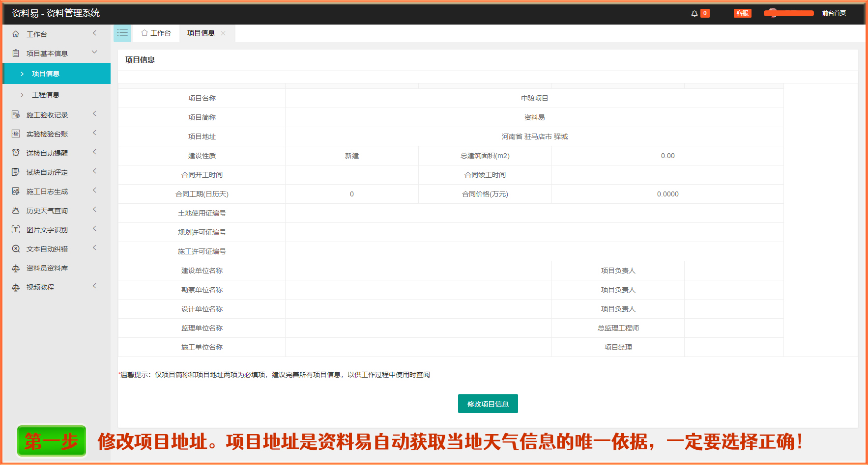Viewport: 868px width, 465px height.
Task: Expand the 历史天气查询 chevron
Action: pos(94,210)
